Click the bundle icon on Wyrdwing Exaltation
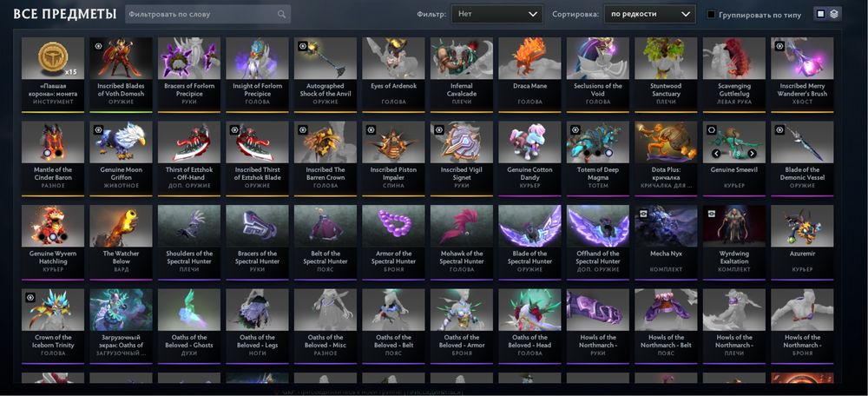This screenshot has width=868, height=396. (712, 214)
